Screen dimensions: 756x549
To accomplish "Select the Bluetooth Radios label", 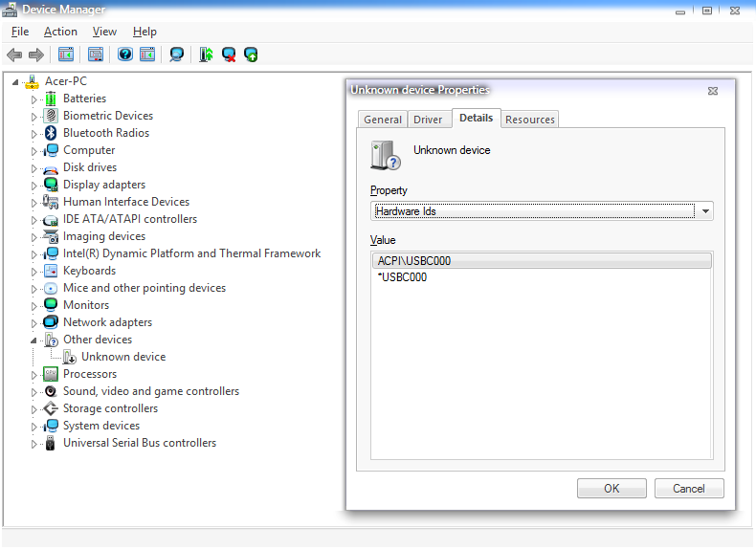I will pyautogui.click(x=106, y=133).
